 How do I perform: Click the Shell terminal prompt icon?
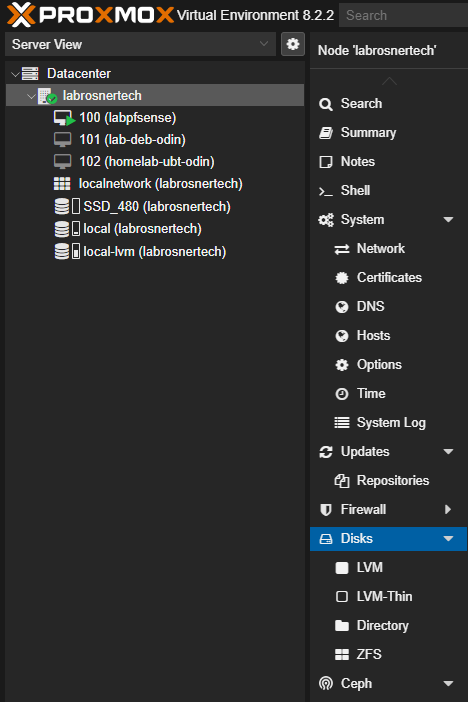coord(326,191)
